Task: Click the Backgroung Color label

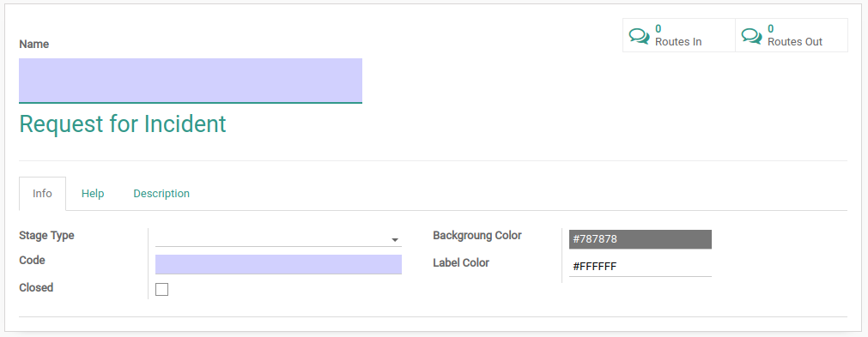Action: tap(477, 235)
